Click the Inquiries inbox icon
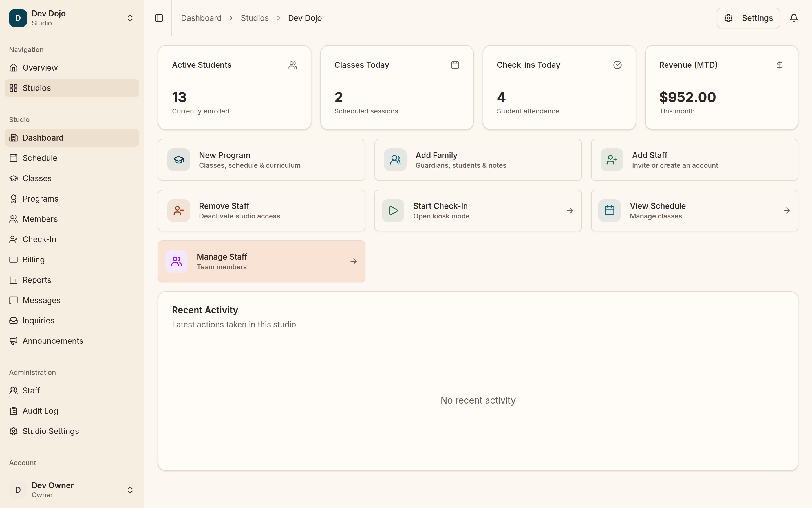Viewport: 812px width, 508px height. (14, 321)
